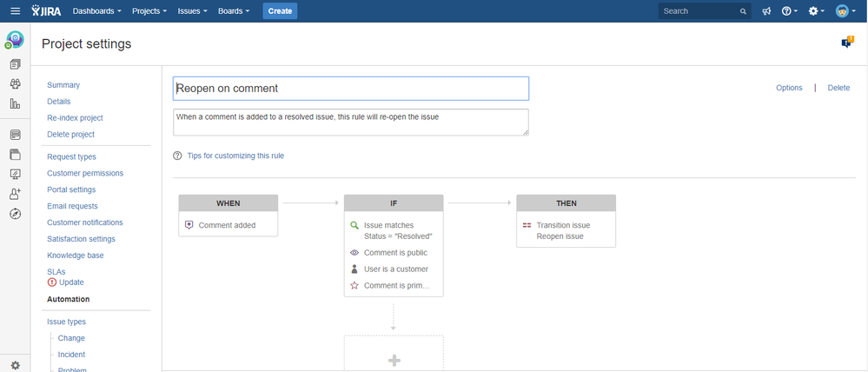Click the User is a customer person icon

pyautogui.click(x=354, y=269)
